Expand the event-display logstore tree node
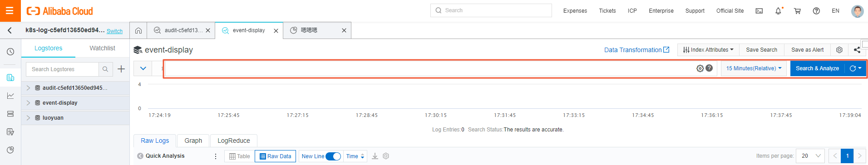 (28, 103)
